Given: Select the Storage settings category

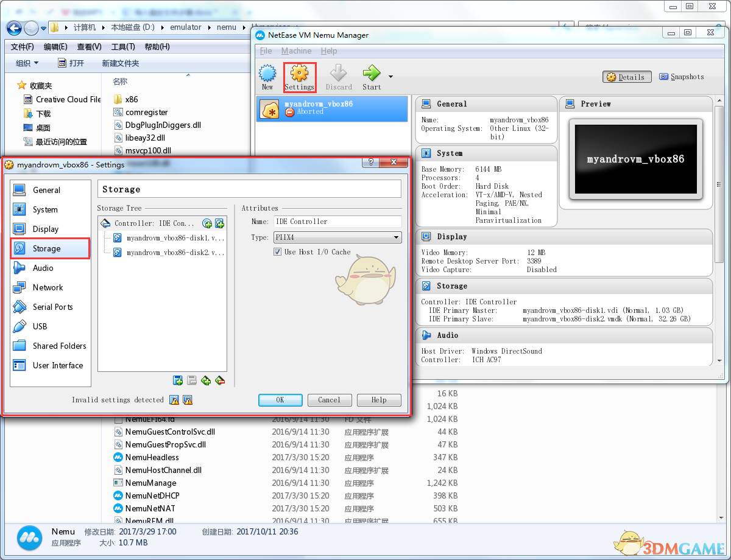Looking at the screenshot, I should click(51, 248).
